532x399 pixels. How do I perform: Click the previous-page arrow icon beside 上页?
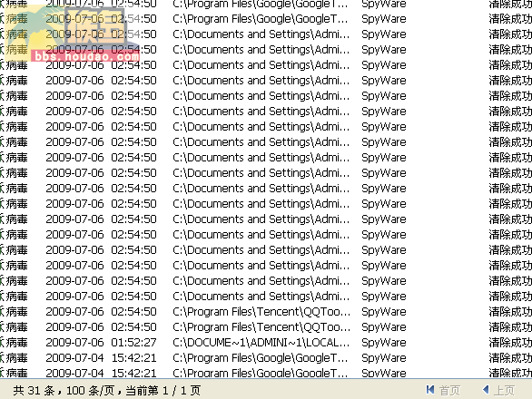coord(486,390)
